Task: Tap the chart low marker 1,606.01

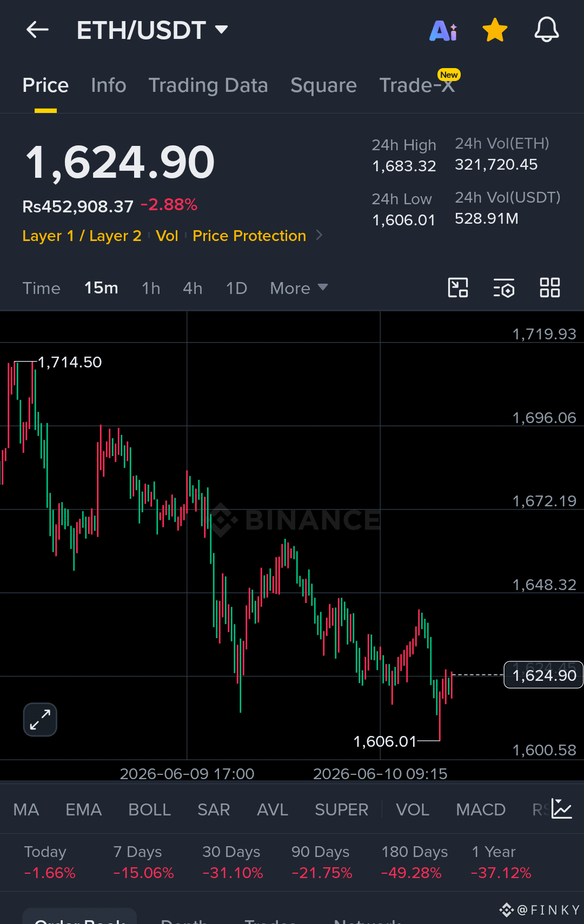Action: tap(384, 741)
